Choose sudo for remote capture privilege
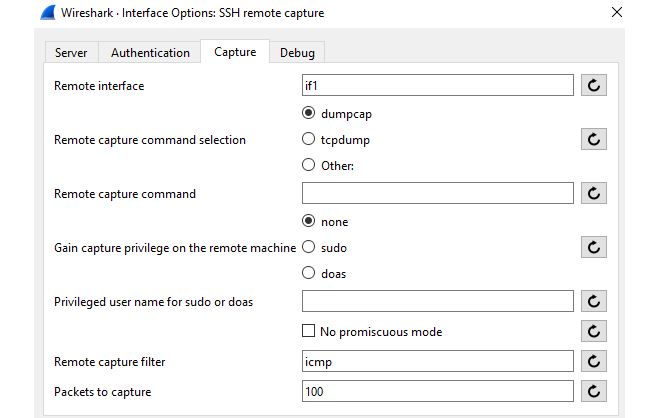The image size is (660, 418). (309, 247)
